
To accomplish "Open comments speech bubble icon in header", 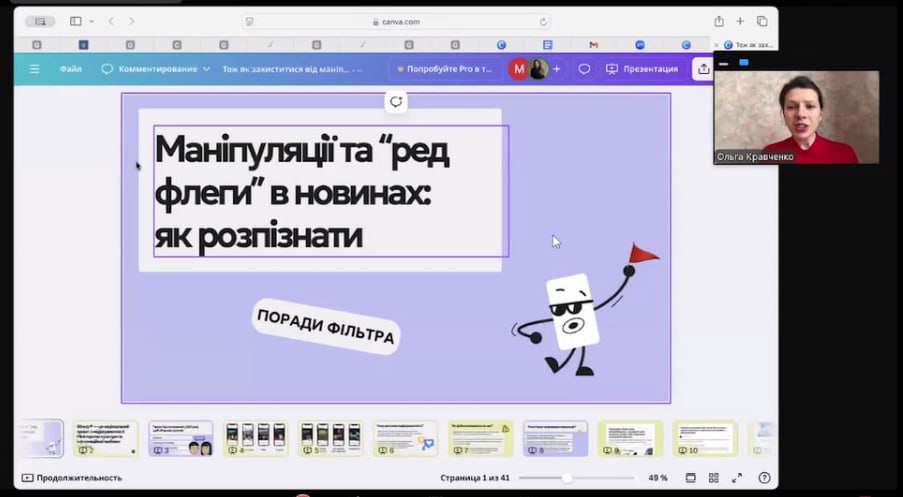I will coord(584,69).
